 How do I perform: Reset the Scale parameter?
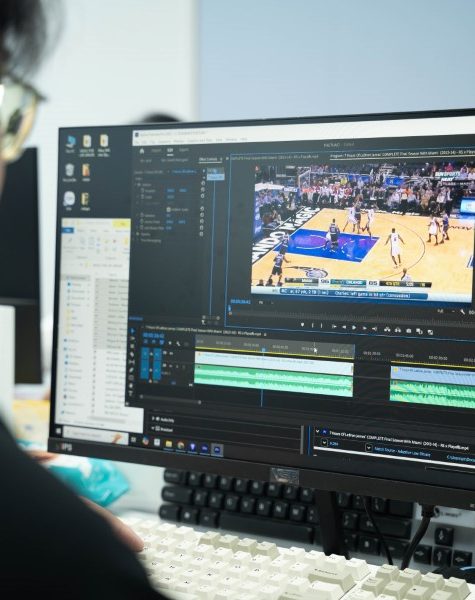[x=202, y=196]
